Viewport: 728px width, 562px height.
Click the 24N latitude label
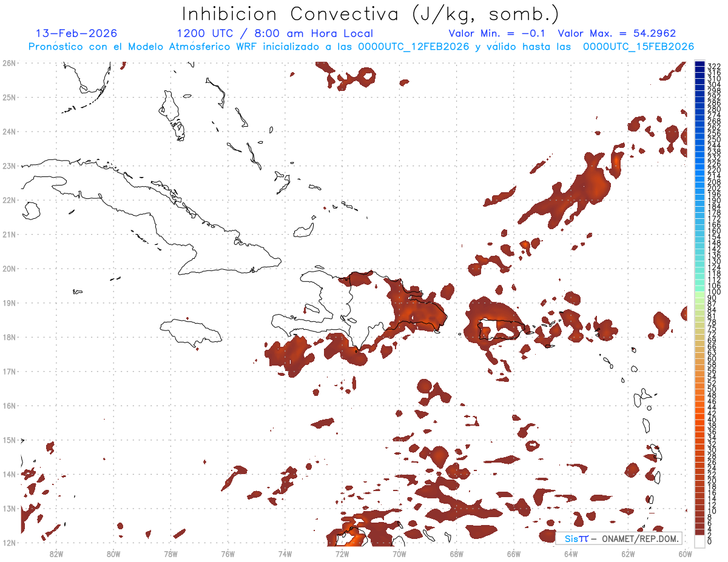[x=9, y=132]
